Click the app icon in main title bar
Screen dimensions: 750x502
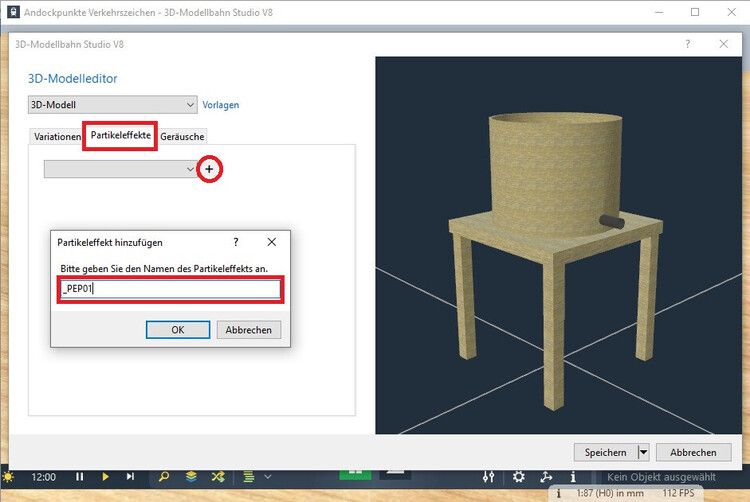pos(13,12)
